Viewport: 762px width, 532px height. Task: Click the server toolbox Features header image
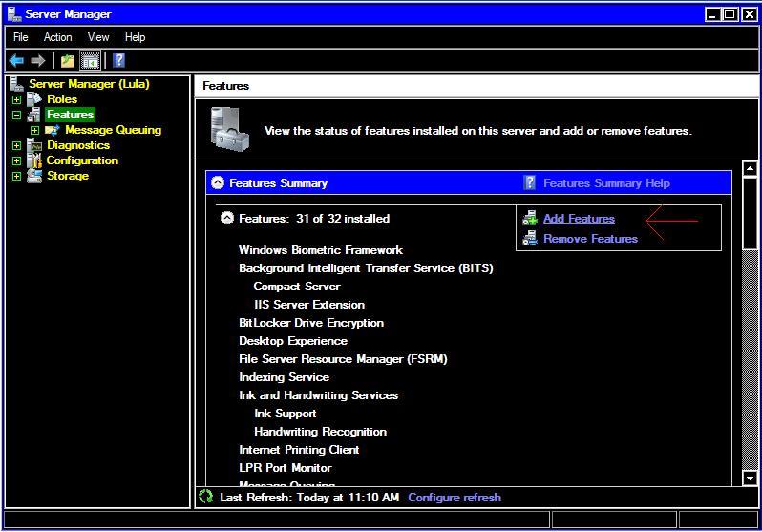click(230, 129)
